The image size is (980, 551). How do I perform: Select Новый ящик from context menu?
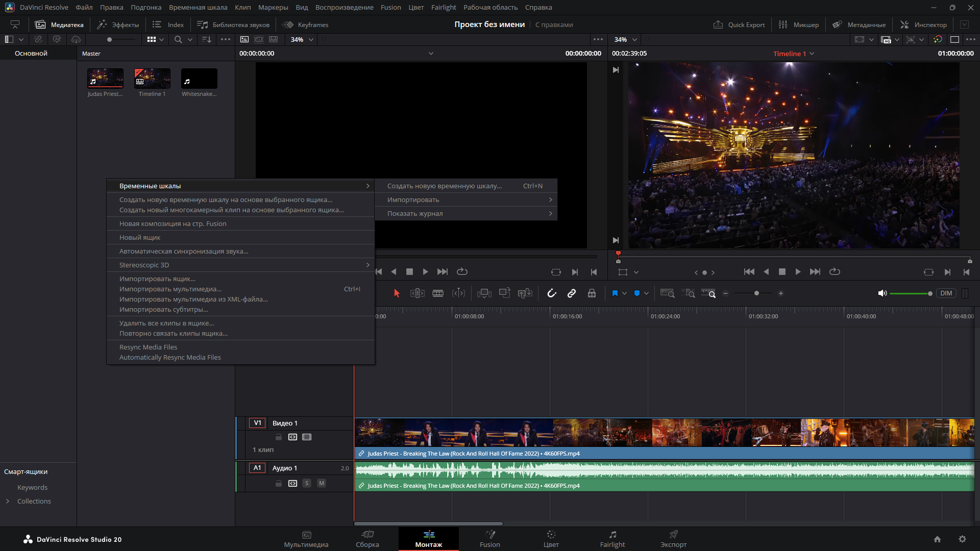(x=240, y=237)
